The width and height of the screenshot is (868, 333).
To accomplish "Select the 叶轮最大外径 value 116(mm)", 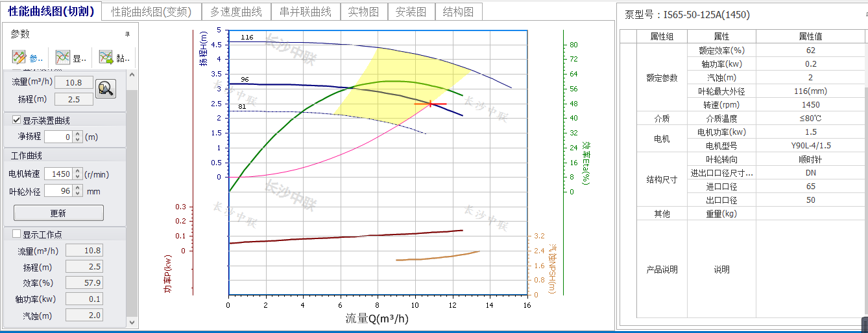I will (811, 91).
